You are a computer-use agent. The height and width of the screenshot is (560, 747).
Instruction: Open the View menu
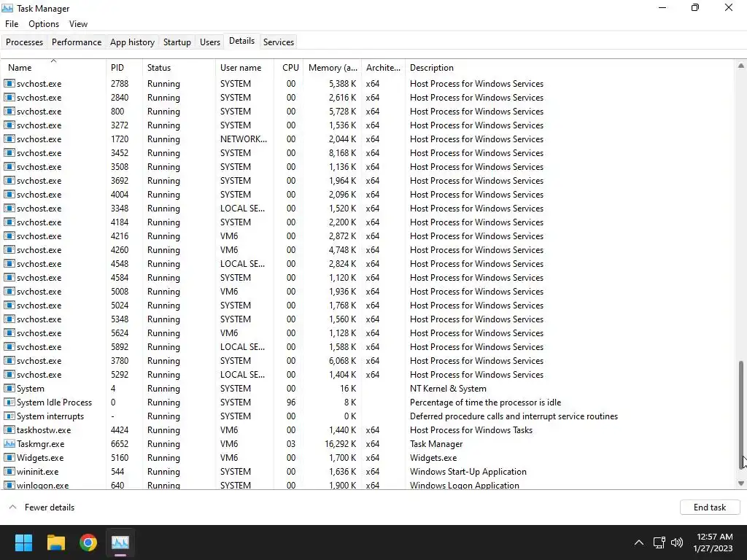[x=78, y=24]
